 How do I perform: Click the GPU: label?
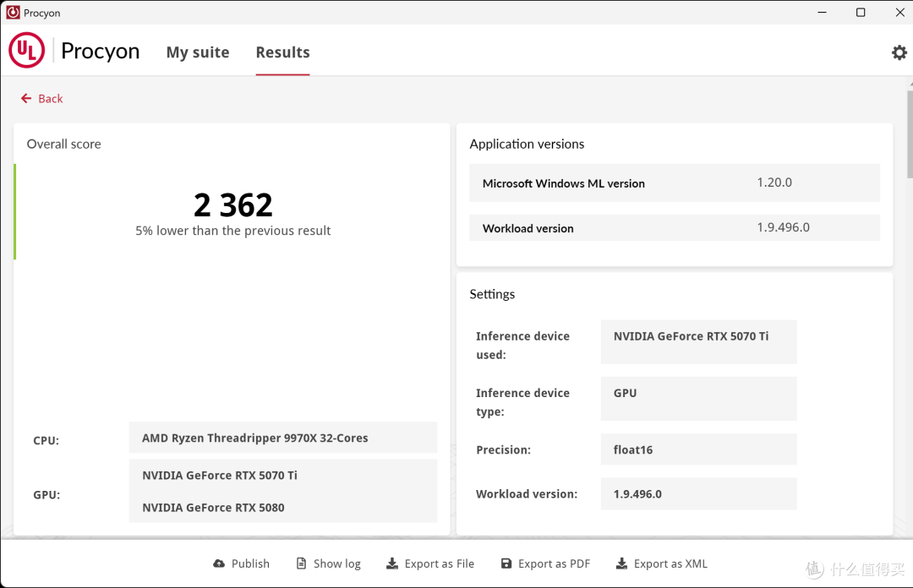(x=46, y=495)
